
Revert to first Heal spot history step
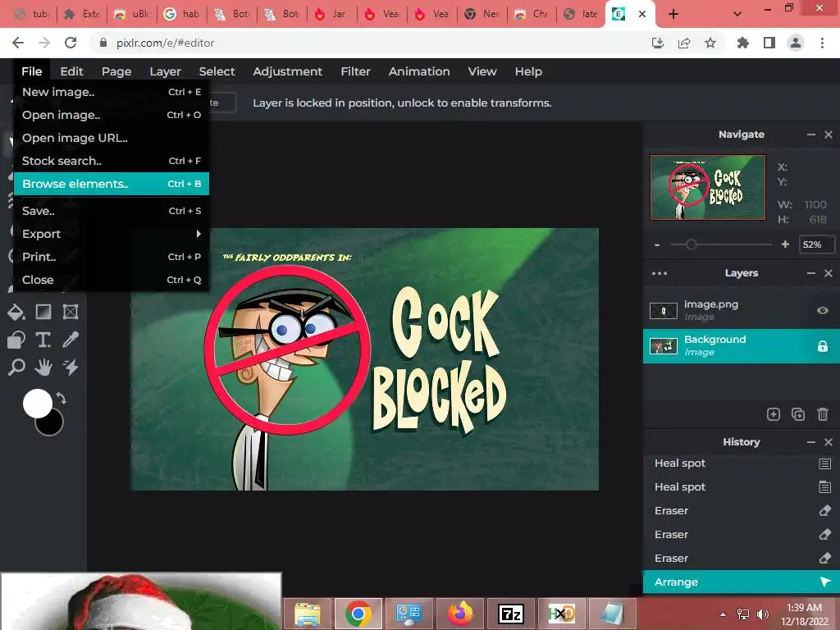pos(742,463)
